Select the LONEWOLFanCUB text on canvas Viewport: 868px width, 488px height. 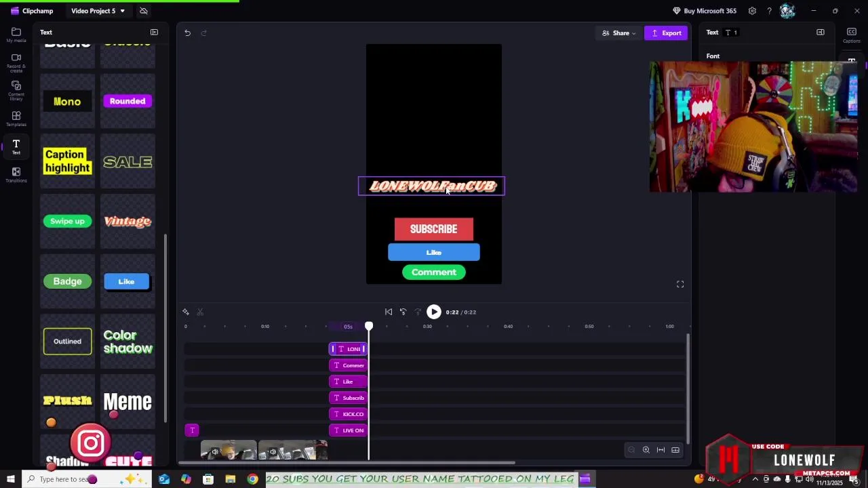[432, 186]
